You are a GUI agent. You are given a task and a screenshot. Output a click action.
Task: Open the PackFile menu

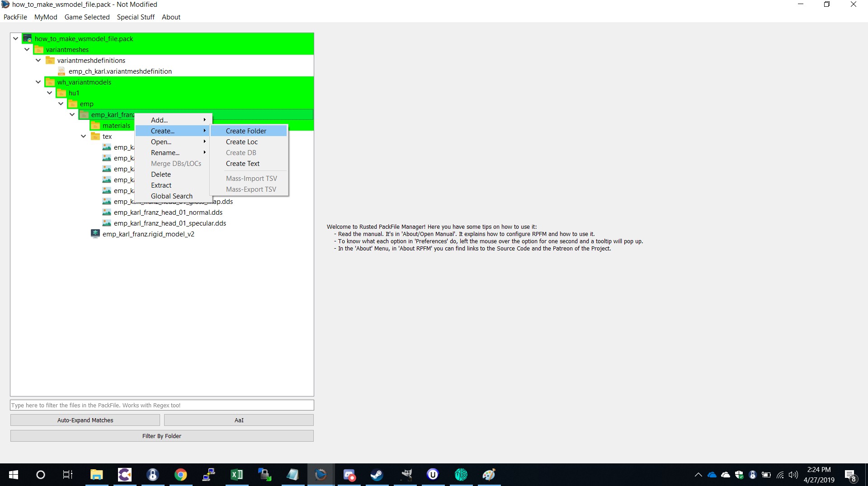click(15, 17)
